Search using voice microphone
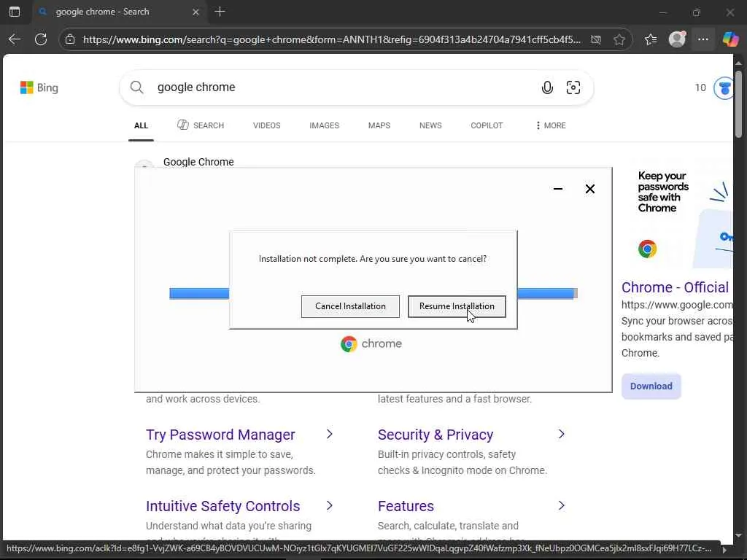 (x=547, y=87)
